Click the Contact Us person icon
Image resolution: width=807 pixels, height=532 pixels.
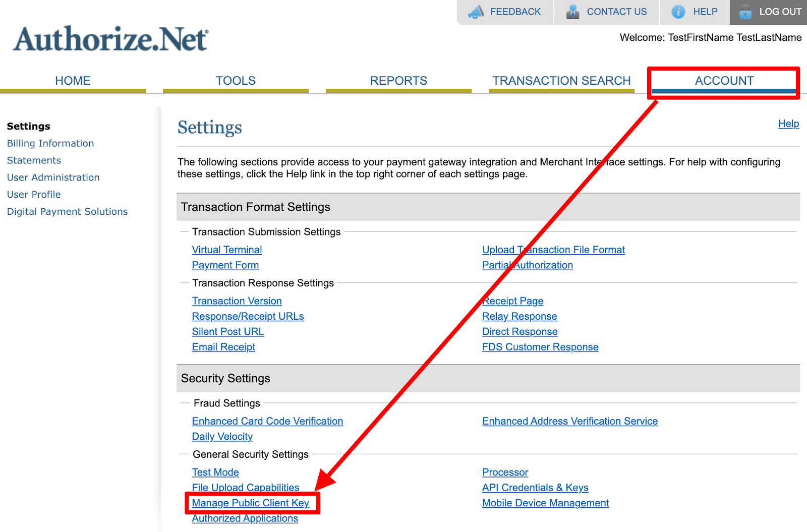pos(572,12)
